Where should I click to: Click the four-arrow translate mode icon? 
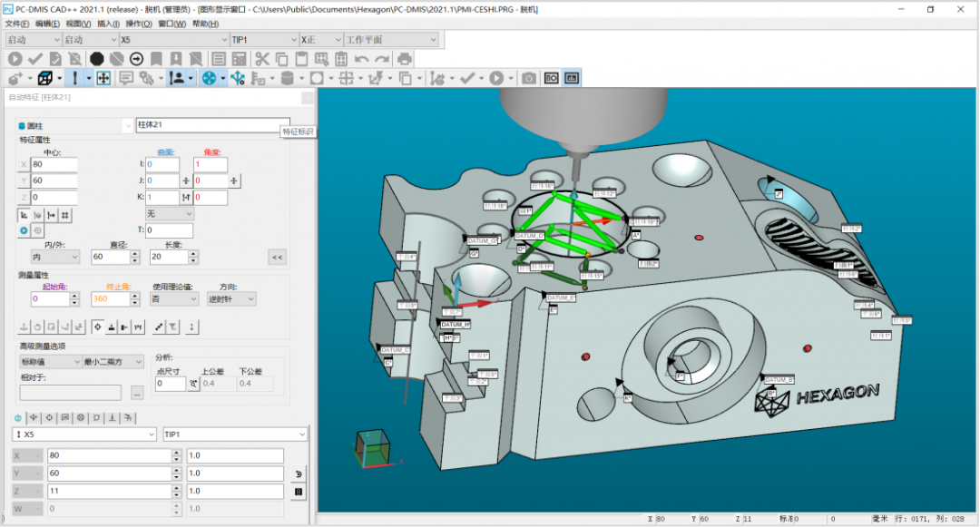coord(103,78)
